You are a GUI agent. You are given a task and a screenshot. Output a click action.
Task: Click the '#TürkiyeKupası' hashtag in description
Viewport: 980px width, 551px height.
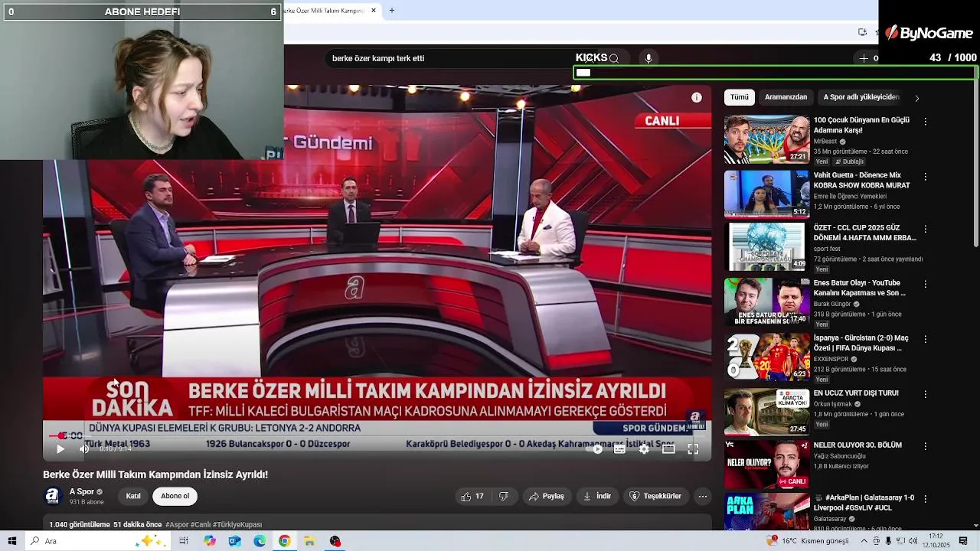[237, 525]
